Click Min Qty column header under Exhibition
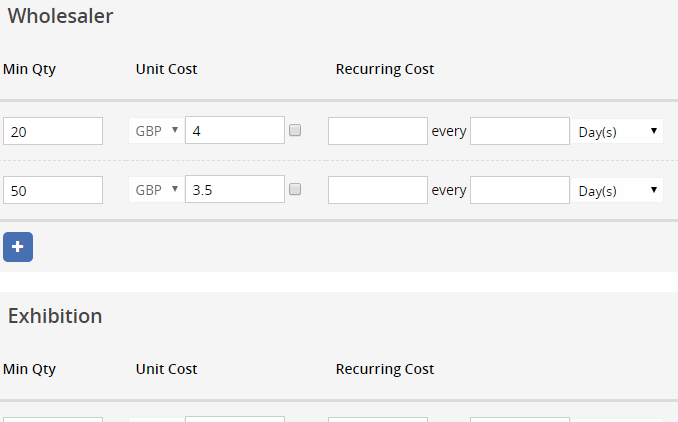Image resolution: width=678 pixels, height=422 pixels. coord(29,370)
